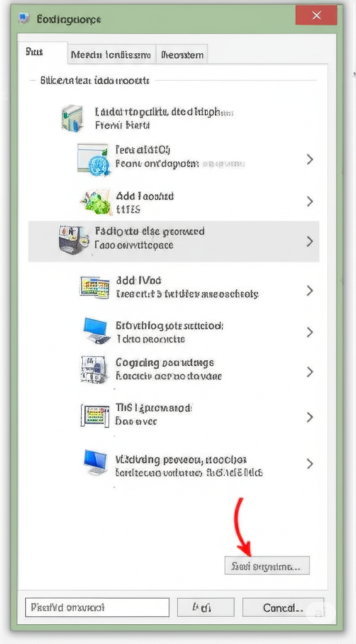This screenshot has width=356, height=644.
Task: Expand the 'Fena aidtOS' row chevron
Action: [310, 159]
